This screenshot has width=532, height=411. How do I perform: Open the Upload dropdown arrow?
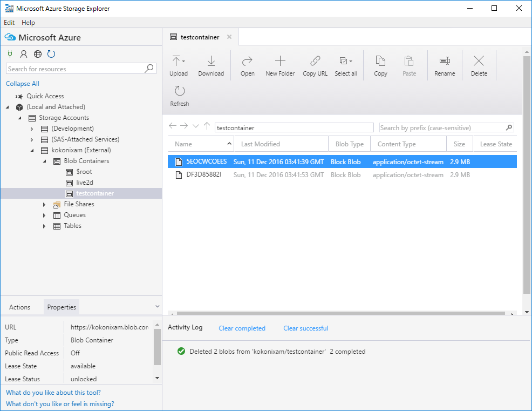tap(183, 62)
